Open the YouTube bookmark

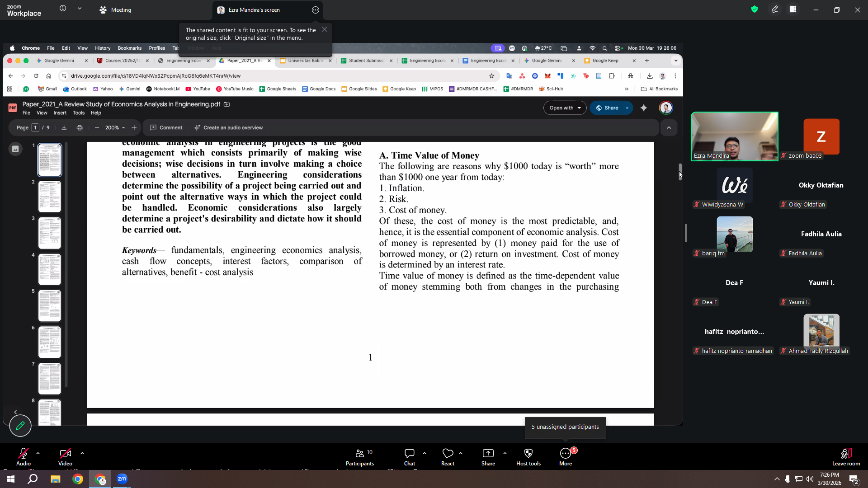pos(198,89)
